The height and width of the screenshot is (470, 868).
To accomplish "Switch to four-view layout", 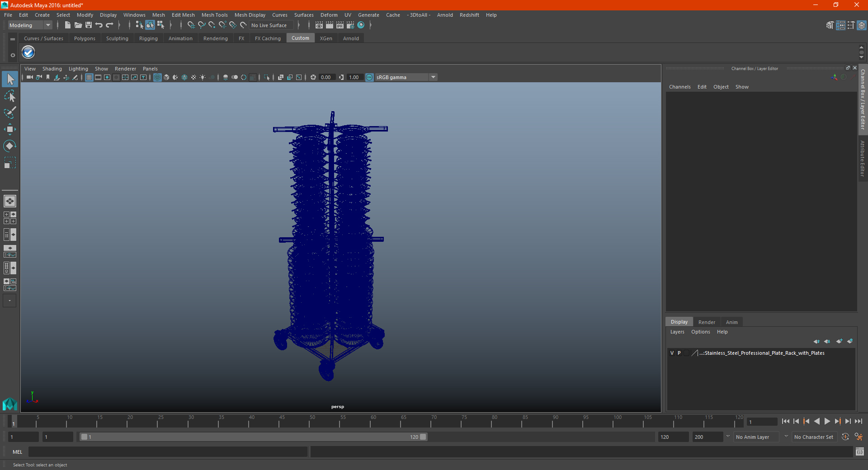I will click(9, 218).
